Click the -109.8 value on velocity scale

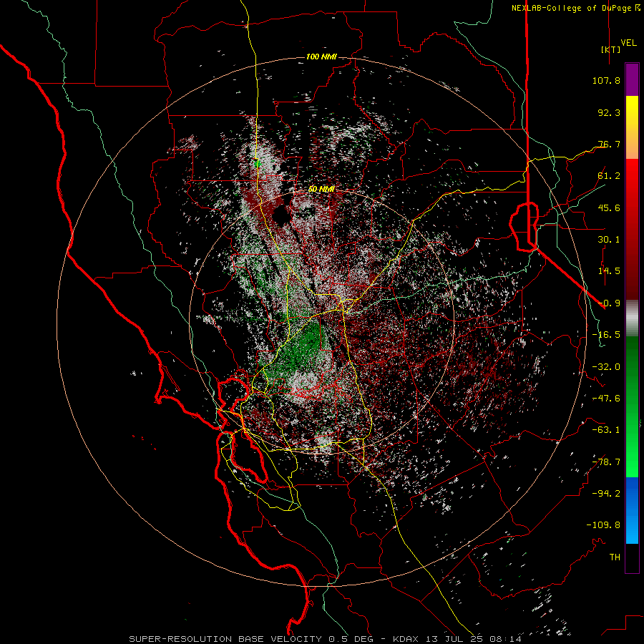click(x=603, y=525)
